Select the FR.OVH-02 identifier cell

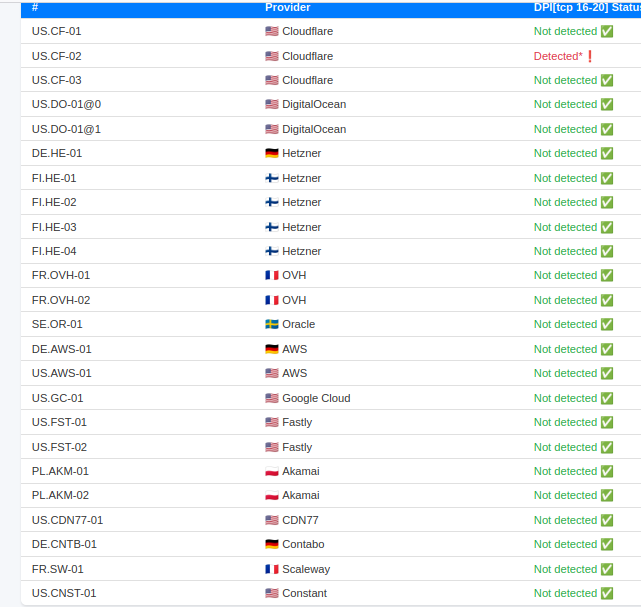click(x=61, y=300)
